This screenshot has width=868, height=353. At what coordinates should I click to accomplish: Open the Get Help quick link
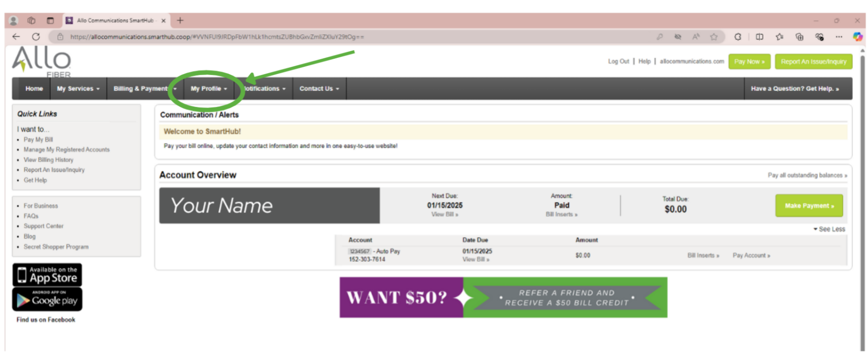[35, 181]
